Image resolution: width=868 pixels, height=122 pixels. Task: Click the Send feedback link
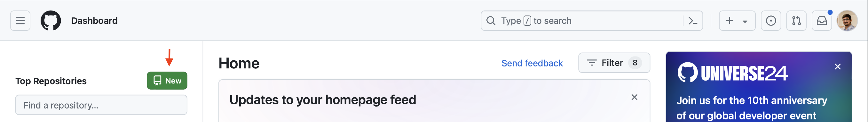click(x=532, y=63)
